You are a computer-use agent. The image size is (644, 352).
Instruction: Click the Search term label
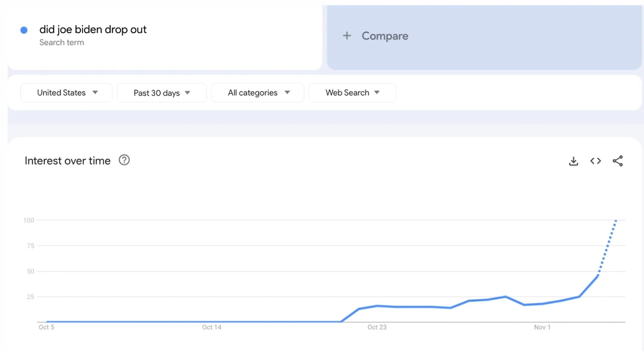coord(62,42)
